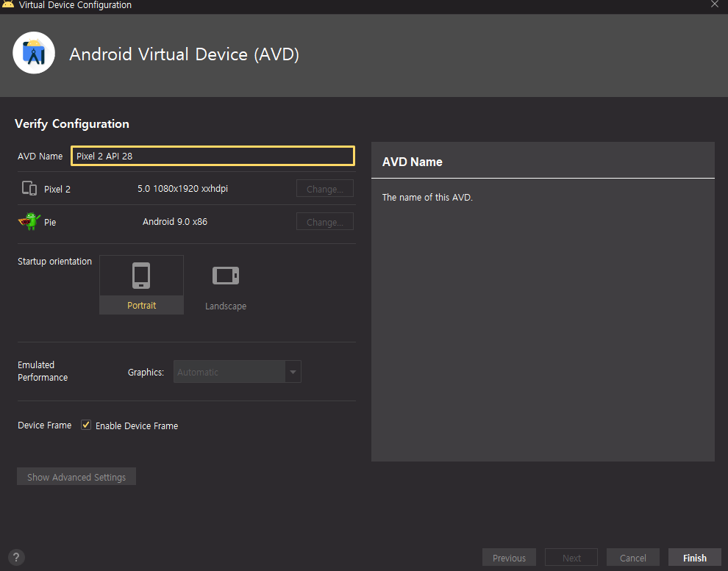Select Portrait startup orientation

click(142, 285)
